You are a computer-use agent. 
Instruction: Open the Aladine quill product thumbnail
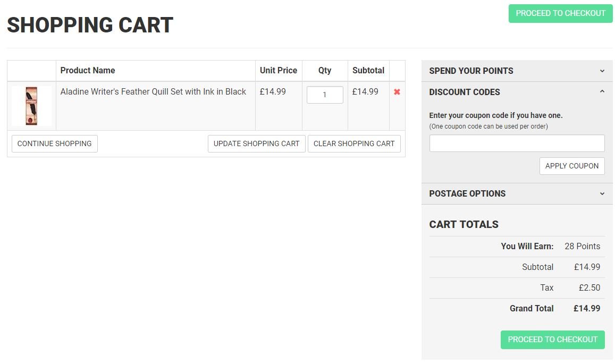tap(31, 106)
